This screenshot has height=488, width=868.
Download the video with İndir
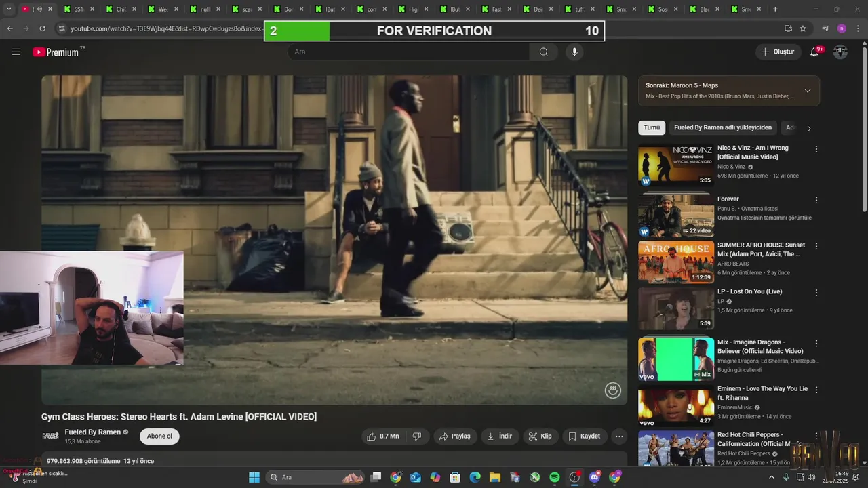[500, 436]
